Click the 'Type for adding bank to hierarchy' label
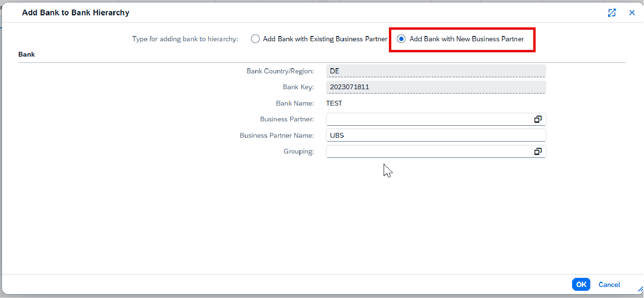 185,39
